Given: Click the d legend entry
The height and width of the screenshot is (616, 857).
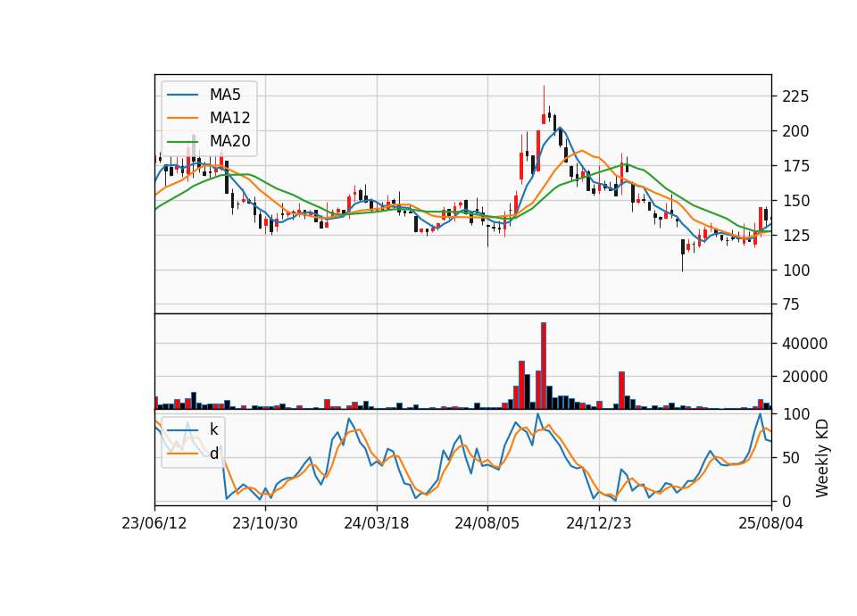Looking at the screenshot, I should tap(193, 454).
